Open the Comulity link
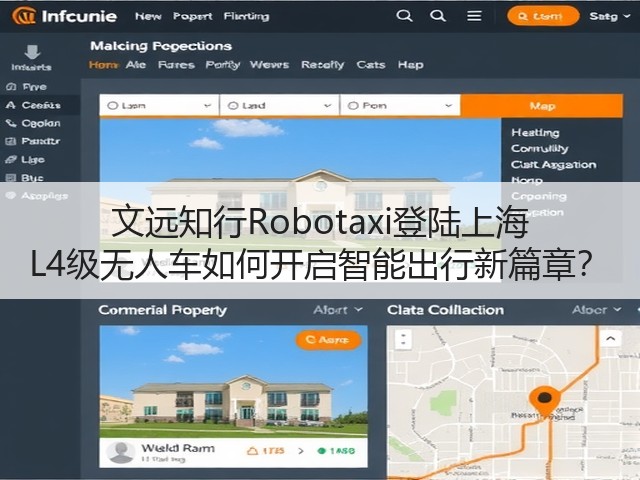Viewport: 640px width, 480px height. (540, 149)
